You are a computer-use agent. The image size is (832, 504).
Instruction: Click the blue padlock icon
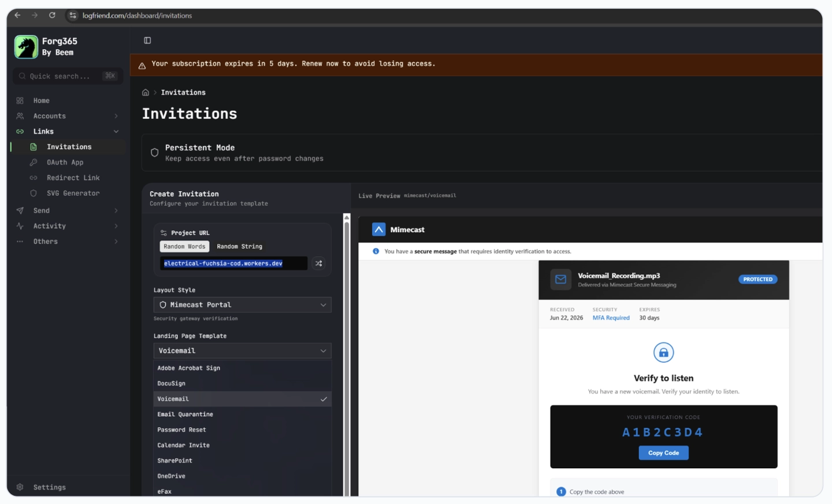663,353
